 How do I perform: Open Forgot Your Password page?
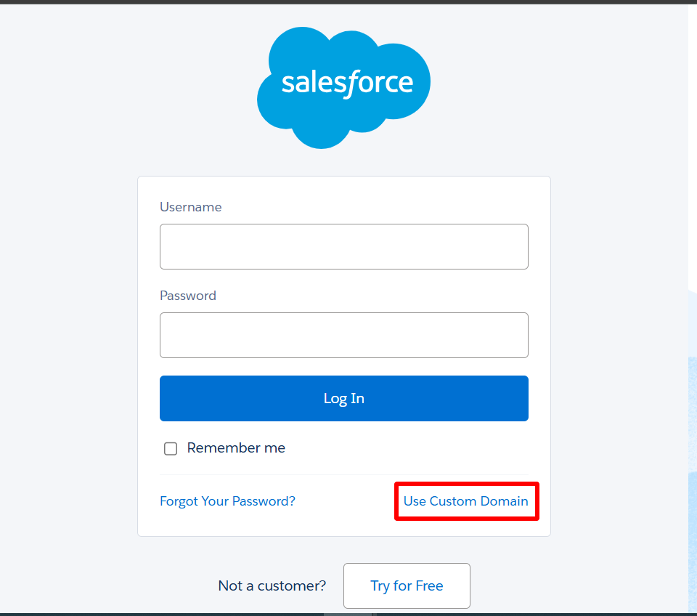[227, 500]
